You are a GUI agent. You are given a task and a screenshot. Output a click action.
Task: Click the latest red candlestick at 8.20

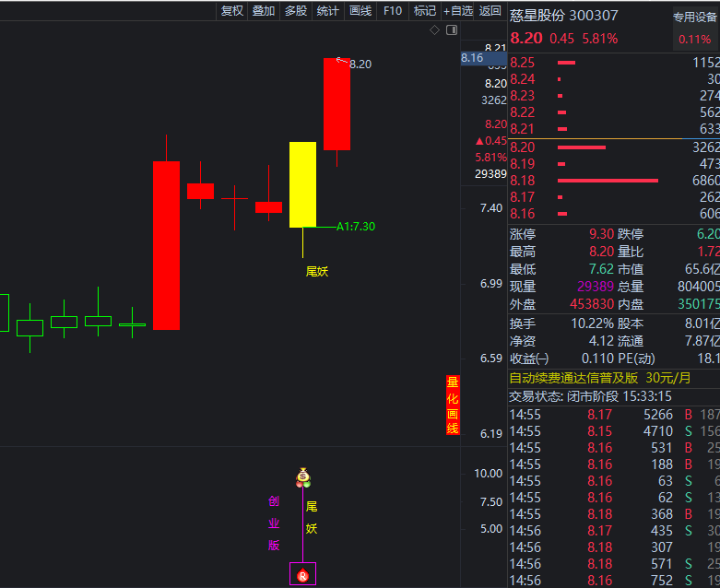coord(337,104)
